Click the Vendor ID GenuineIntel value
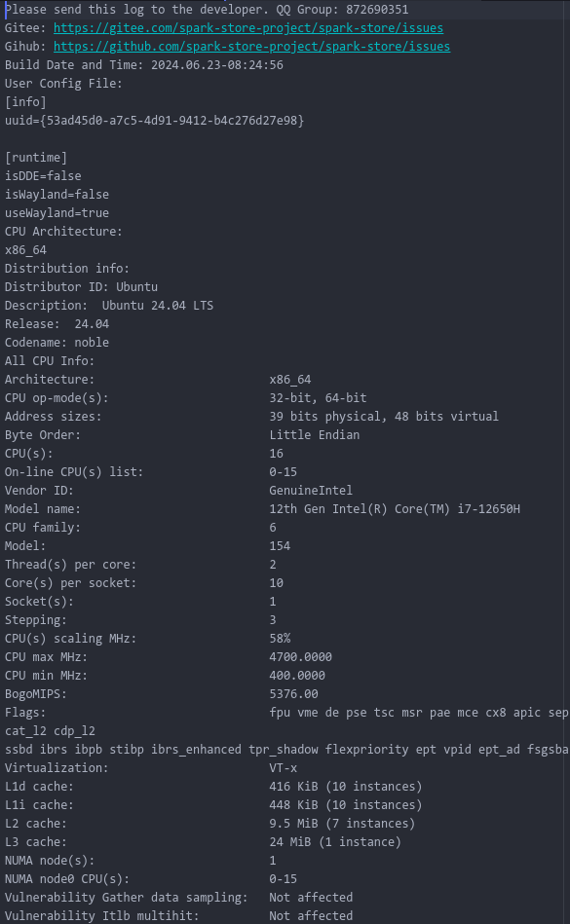 click(311, 491)
